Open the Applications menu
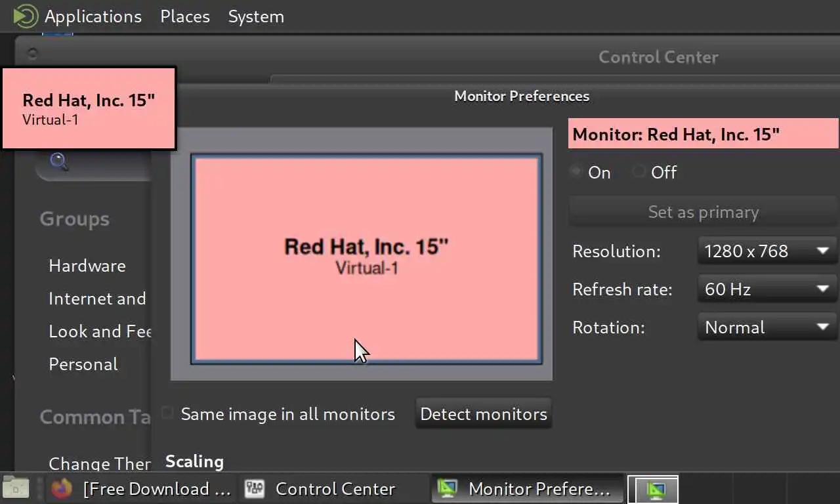840x504 pixels. click(93, 16)
